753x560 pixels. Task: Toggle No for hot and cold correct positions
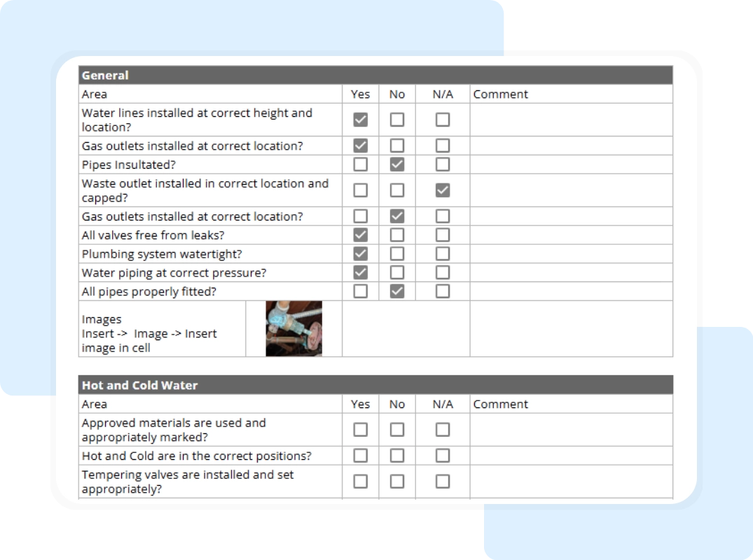click(x=396, y=455)
